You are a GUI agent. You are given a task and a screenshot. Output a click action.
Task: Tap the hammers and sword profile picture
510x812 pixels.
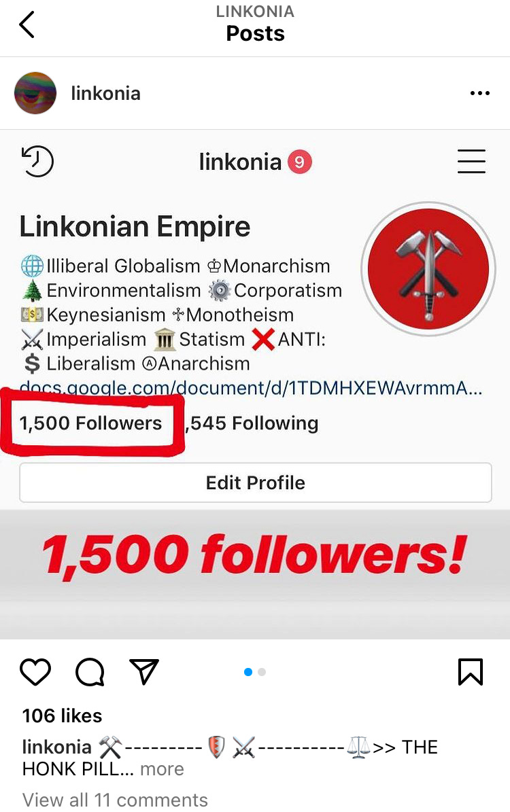click(428, 269)
